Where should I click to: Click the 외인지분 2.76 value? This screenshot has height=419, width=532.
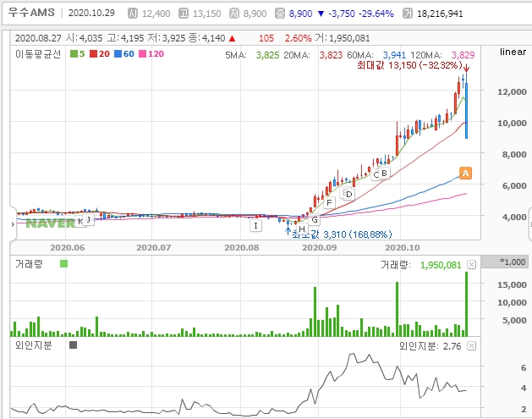click(452, 346)
